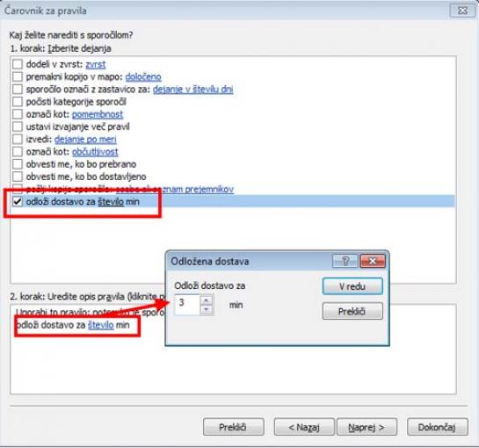Check 'ustavi izvajanje več pravil' box

18,126
